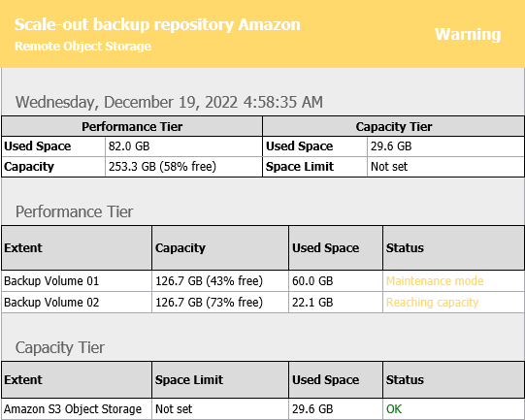Viewport: 525px width, 420px height.
Task: Click the Capacity column header
Action: click(220, 248)
